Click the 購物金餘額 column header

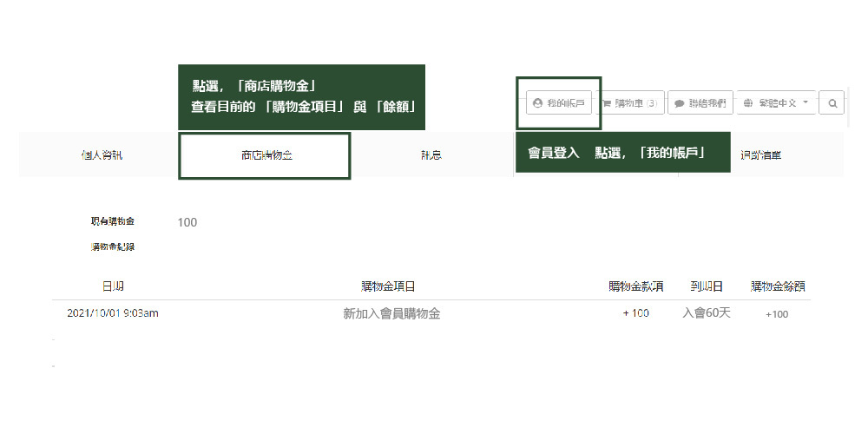pos(778,286)
